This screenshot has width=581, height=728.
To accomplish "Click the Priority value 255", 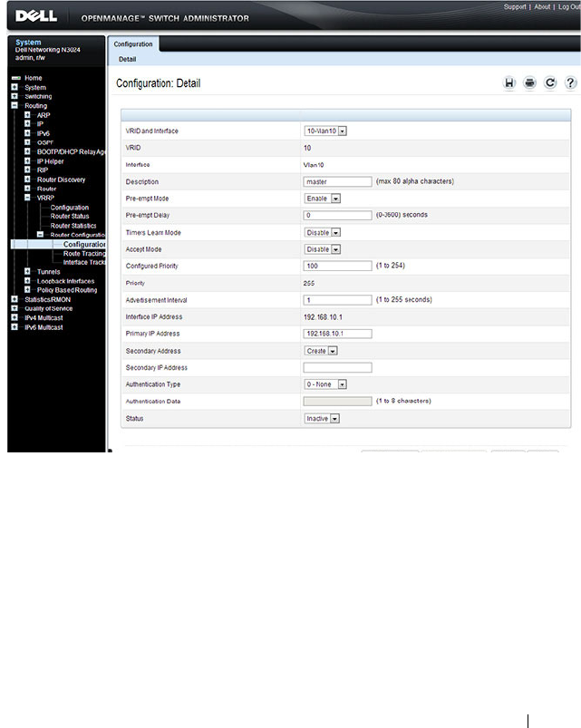I will 308,283.
